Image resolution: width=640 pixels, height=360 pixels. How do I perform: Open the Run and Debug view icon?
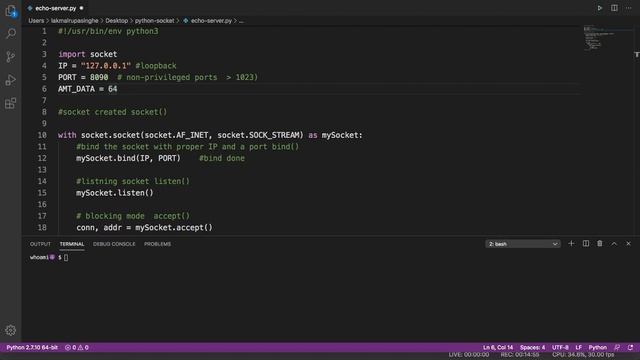pos(11,80)
